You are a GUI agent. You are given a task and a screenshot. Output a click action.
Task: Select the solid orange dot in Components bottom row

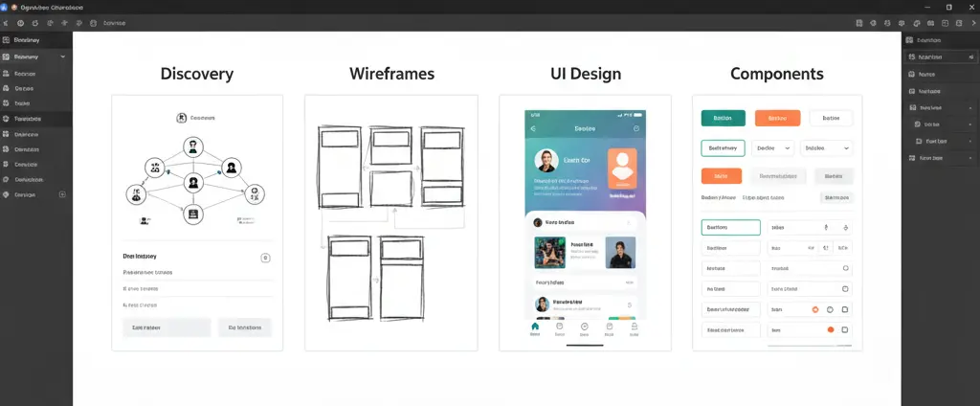pyautogui.click(x=831, y=329)
